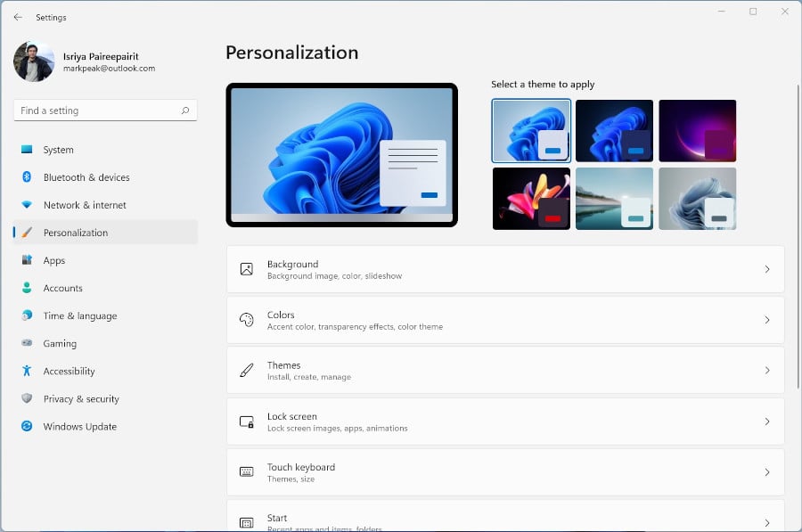Click the large desktop preview image

(x=341, y=154)
